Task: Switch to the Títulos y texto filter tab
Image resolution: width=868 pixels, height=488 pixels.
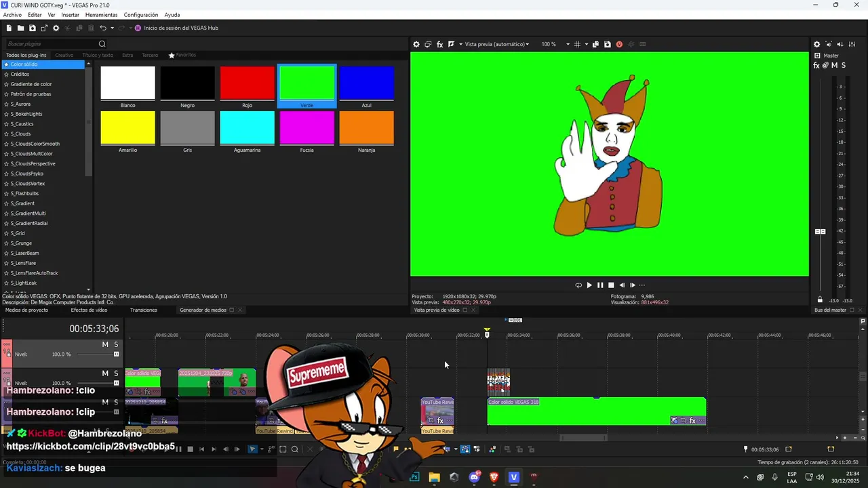Action: click(98, 55)
